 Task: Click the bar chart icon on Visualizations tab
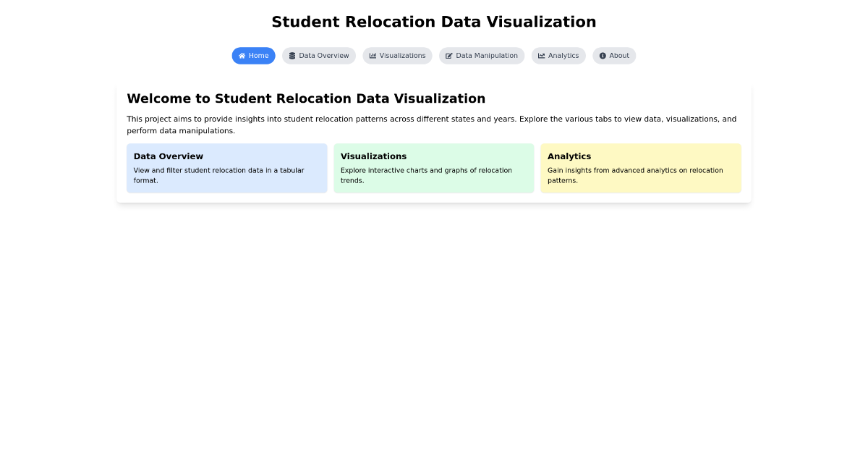tap(372, 56)
